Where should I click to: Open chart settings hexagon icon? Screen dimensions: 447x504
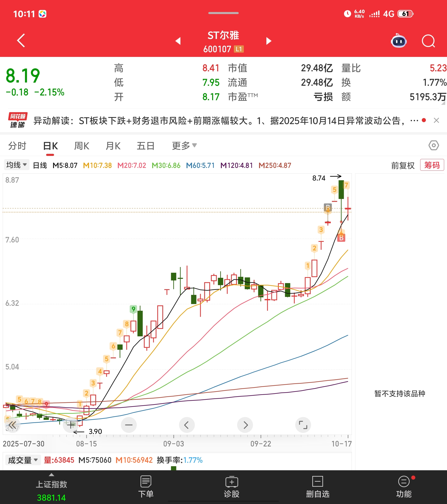pyautogui.click(x=433, y=145)
